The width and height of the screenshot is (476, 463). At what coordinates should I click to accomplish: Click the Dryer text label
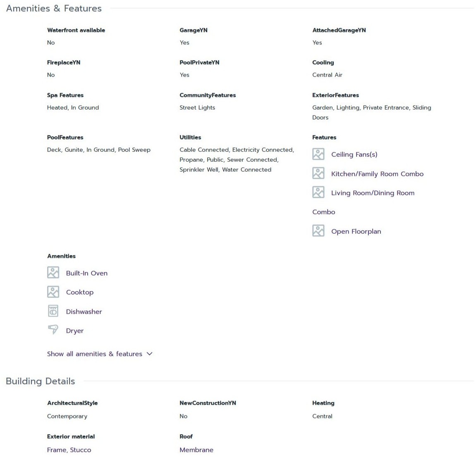point(75,331)
